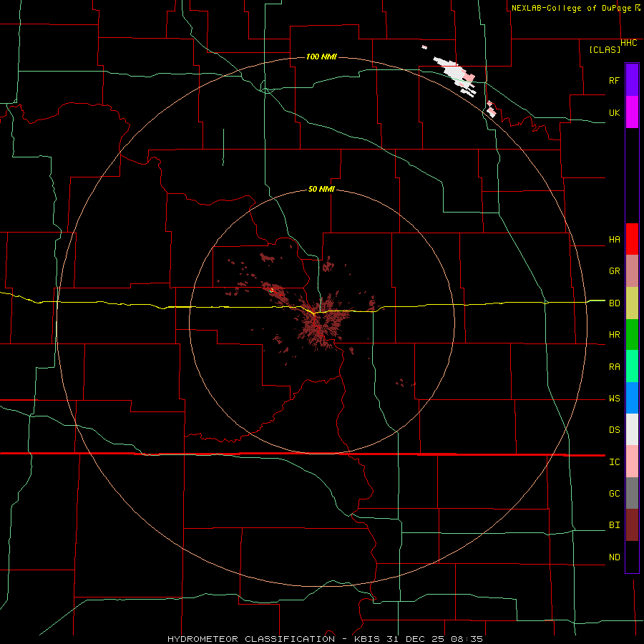644x644 pixels.
Task: Click the light pink IC legend swatch
Action: pos(632,462)
